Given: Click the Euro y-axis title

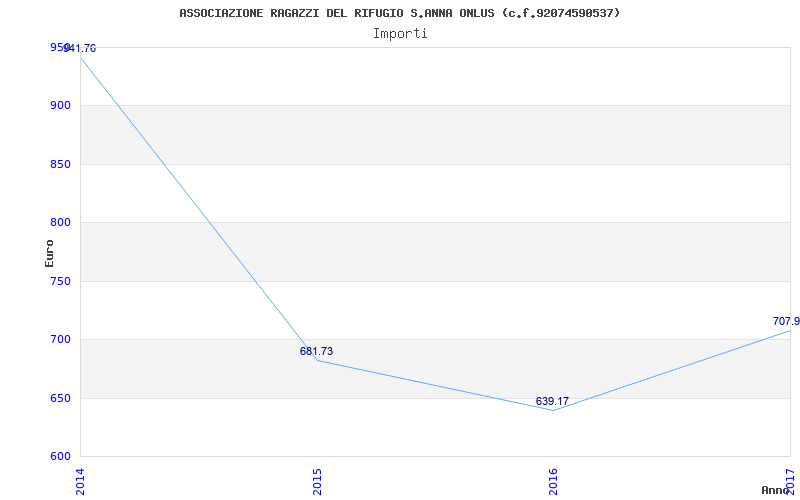Looking at the screenshot, I should click(x=49, y=253).
